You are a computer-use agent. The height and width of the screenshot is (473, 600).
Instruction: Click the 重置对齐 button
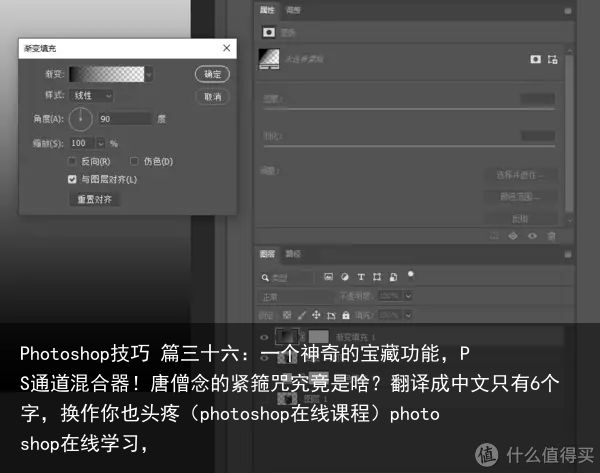tap(95, 199)
